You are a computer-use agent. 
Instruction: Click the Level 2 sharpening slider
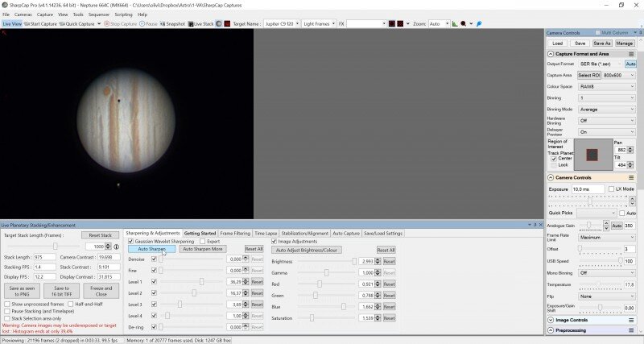point(192,293)
